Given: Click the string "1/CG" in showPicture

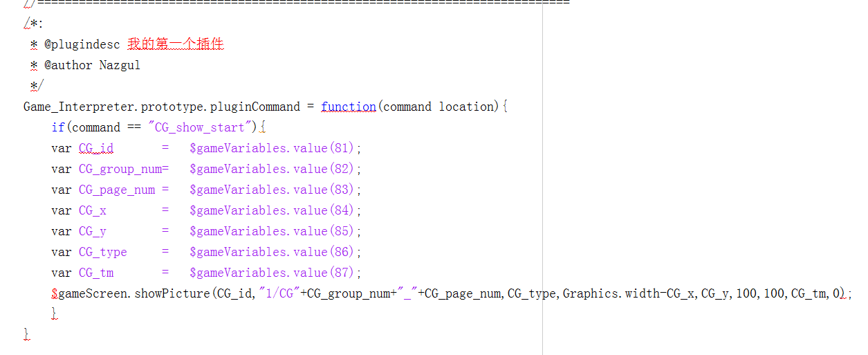Looking at the screenshot, I should tap(279, 293).
